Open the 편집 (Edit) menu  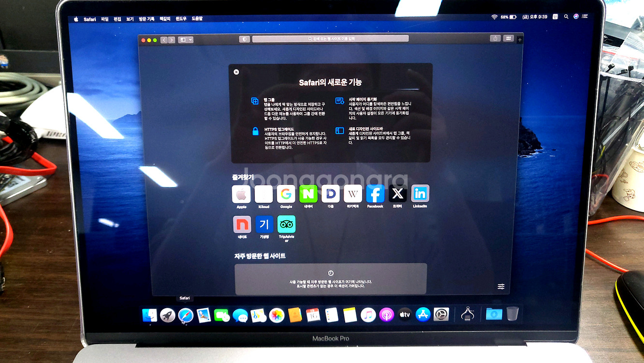[x=117, y=19]
